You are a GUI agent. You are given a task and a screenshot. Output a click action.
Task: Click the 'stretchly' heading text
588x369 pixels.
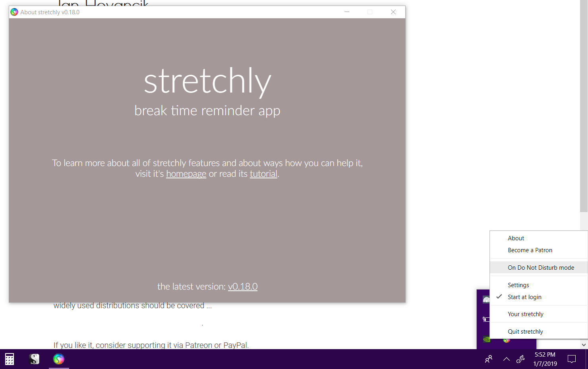click(x=207, y=81)
